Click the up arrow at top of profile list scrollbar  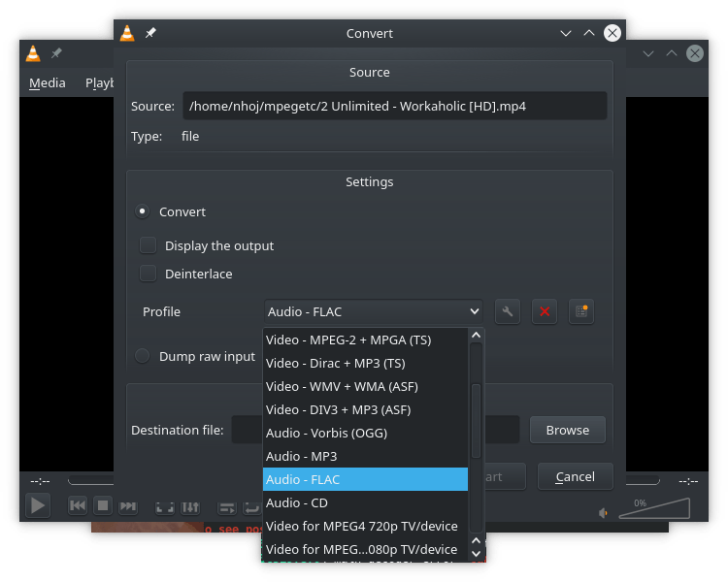pos(476,335)
